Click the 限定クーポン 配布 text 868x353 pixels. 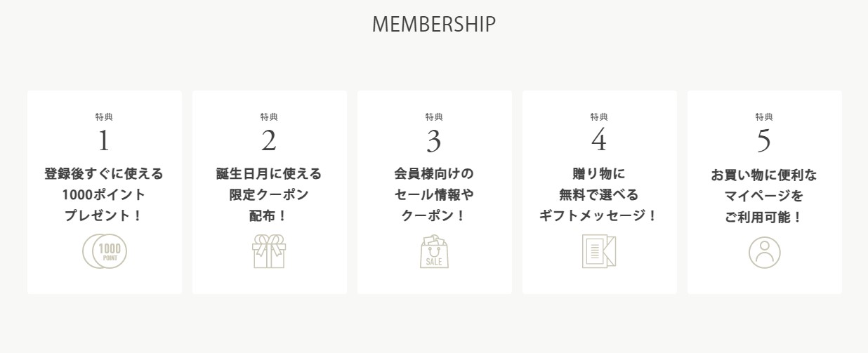coord(269,205)
